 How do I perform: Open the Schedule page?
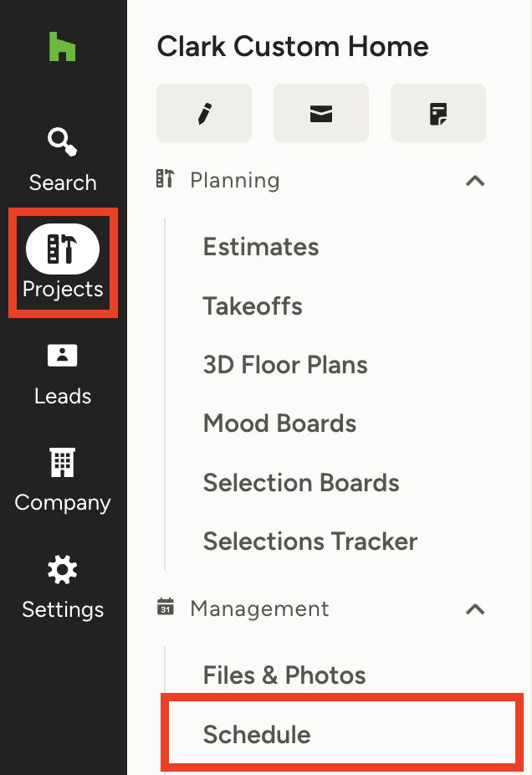pos(257,734)
